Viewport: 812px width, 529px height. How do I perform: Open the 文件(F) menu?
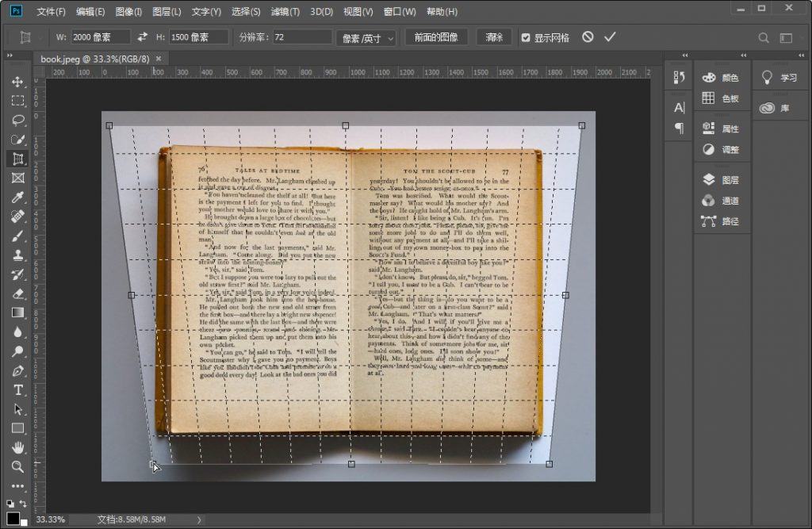pos(51,11)
